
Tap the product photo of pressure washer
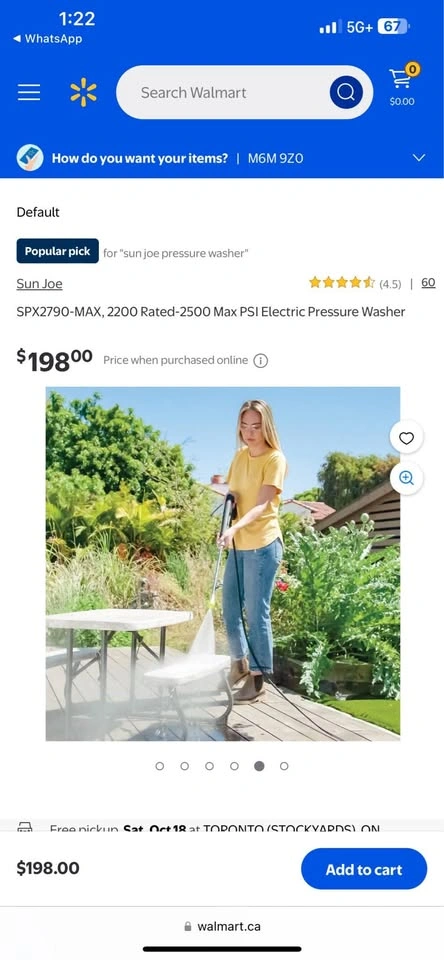click(x=223, y=564)
